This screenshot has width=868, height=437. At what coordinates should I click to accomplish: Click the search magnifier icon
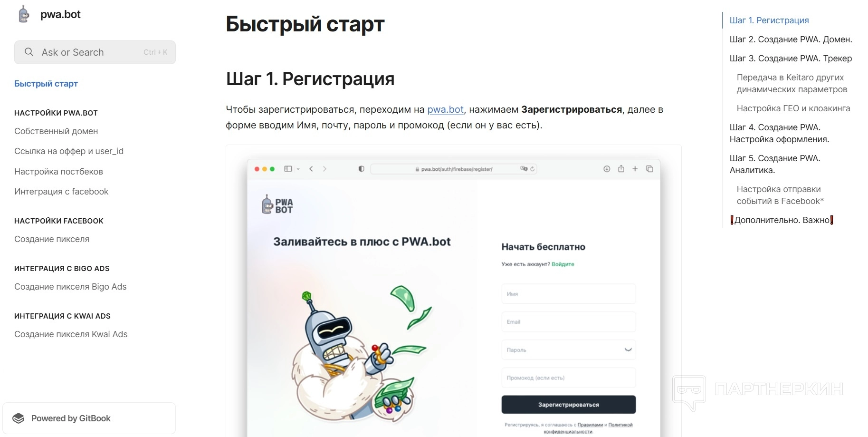point(29,52)
